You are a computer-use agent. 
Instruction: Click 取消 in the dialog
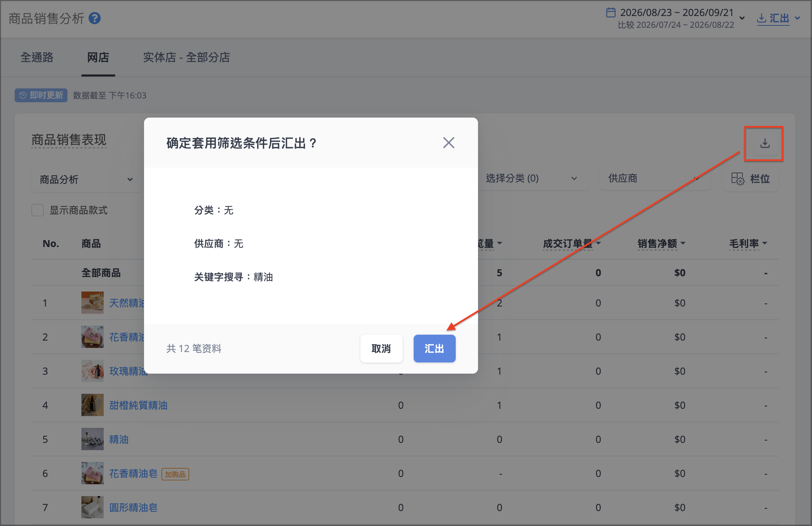pyautogui.click(x=381, y=349)
